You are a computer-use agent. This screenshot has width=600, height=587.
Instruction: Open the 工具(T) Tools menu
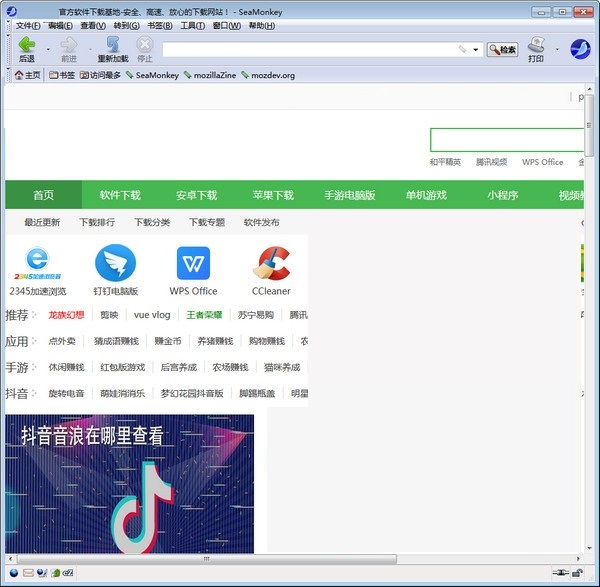(x=192, y=25)
